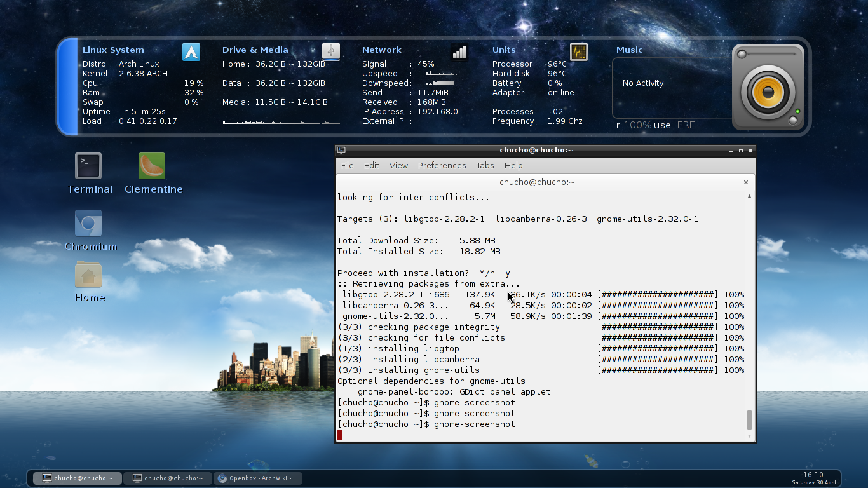The height and width of the screenshot is (488, 868).
Task: Click the signal bars icon in the Network panel
Action: click(459, 51)
